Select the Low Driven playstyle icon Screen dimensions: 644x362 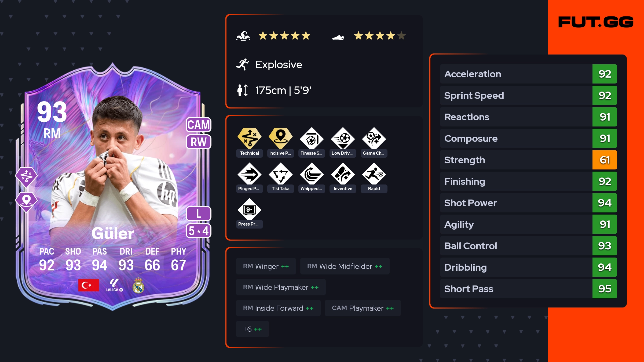click(x=343, y=138)
